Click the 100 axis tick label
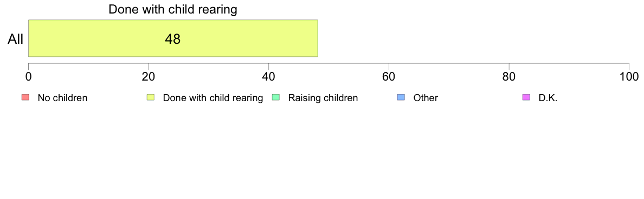Image resolution: width=644 pixels, height=199 pixels. 628,77
